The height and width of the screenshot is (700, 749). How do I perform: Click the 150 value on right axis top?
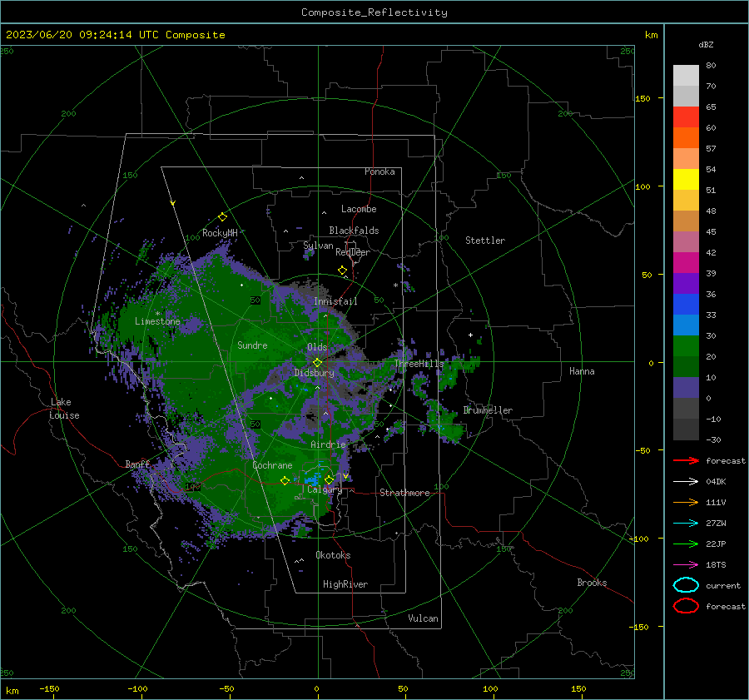pos(643,98)
